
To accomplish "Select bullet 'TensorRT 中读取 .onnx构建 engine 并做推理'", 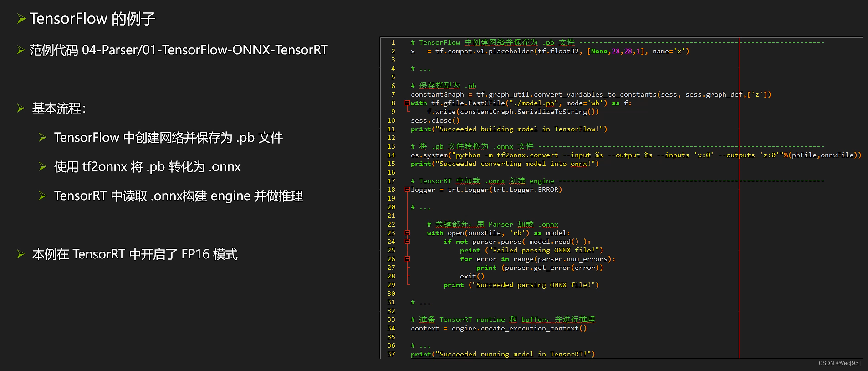I will pyautogui.click(x=179, y=196).
